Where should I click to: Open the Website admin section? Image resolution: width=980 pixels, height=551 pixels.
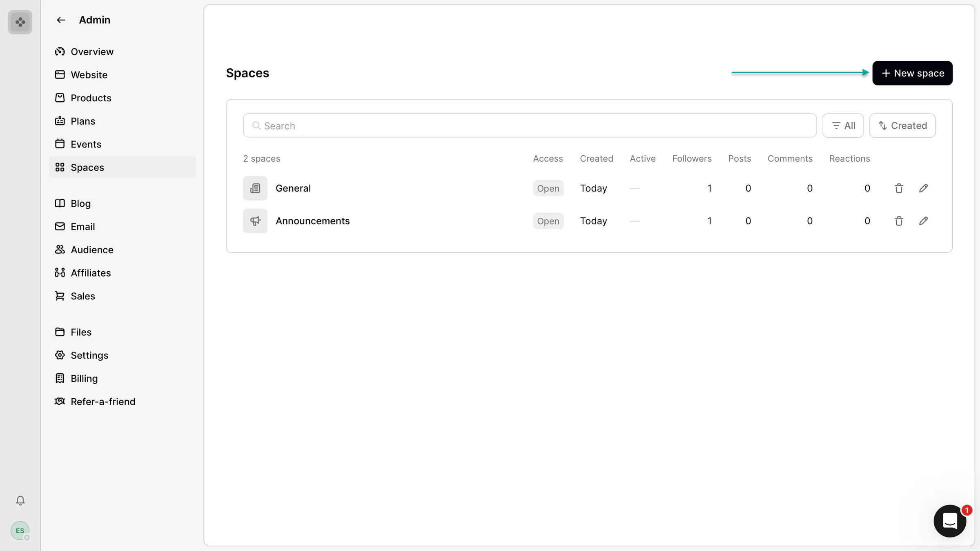pos(122,75)
